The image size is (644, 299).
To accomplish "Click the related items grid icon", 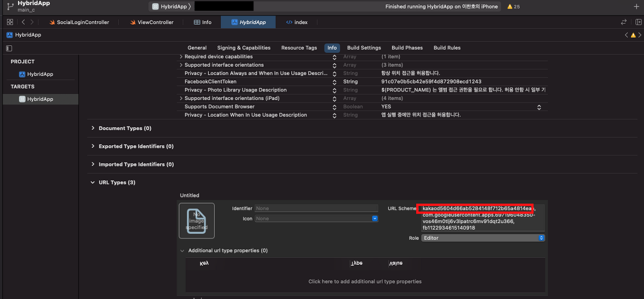I will (10, 22).
